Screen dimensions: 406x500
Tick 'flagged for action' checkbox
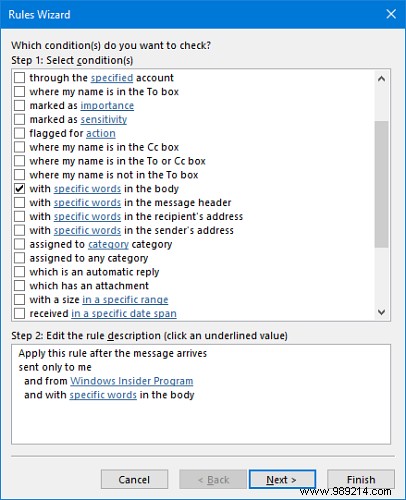point(19,133)
